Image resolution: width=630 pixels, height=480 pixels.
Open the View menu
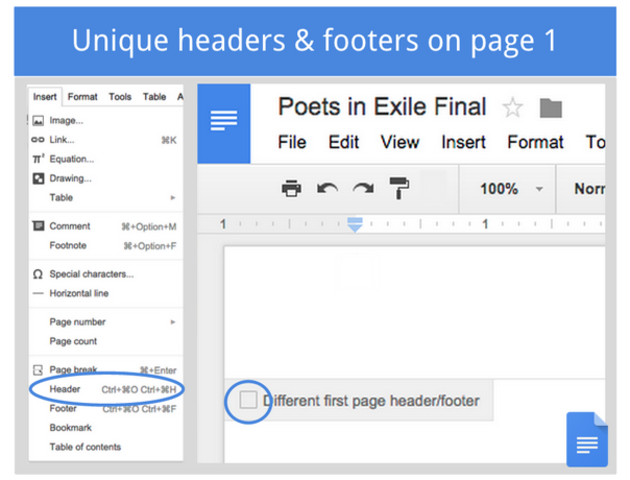click(x=400, y=142)
